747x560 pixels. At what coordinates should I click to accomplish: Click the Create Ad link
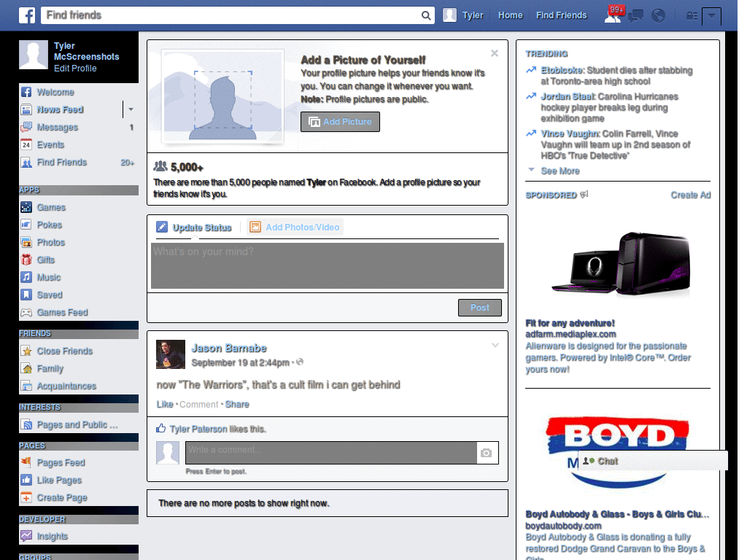click(x=690, y=195)
